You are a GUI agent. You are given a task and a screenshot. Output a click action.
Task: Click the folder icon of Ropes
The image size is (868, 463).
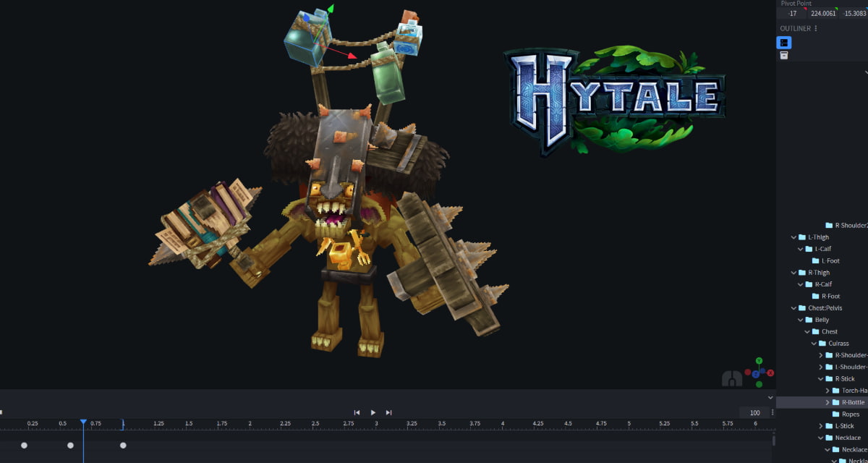point(835,415)
